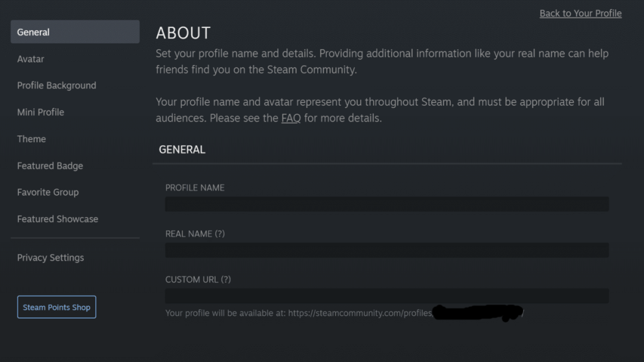Viewport: 644px width, 362px height.
Task: Open the FAQ link
Action: (x=290, y=118)
